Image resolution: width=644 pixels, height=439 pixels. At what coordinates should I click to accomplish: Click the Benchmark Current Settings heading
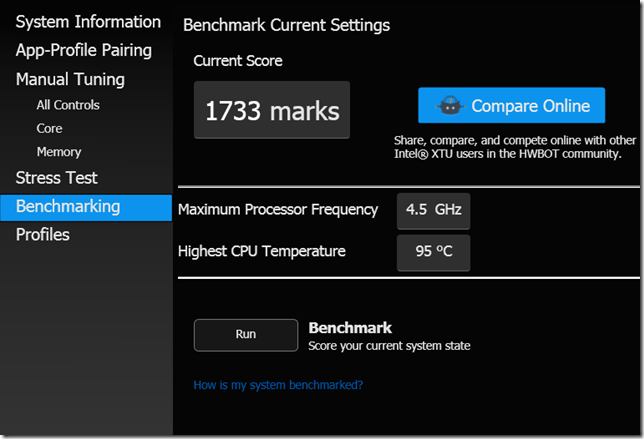coord(287,25)
